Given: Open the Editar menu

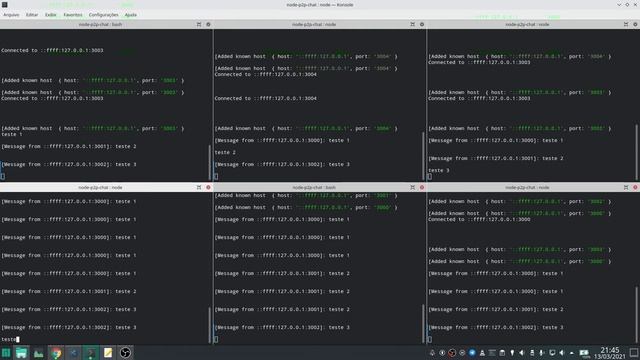Looking at the screenshot, I should [x=32, y=15].
